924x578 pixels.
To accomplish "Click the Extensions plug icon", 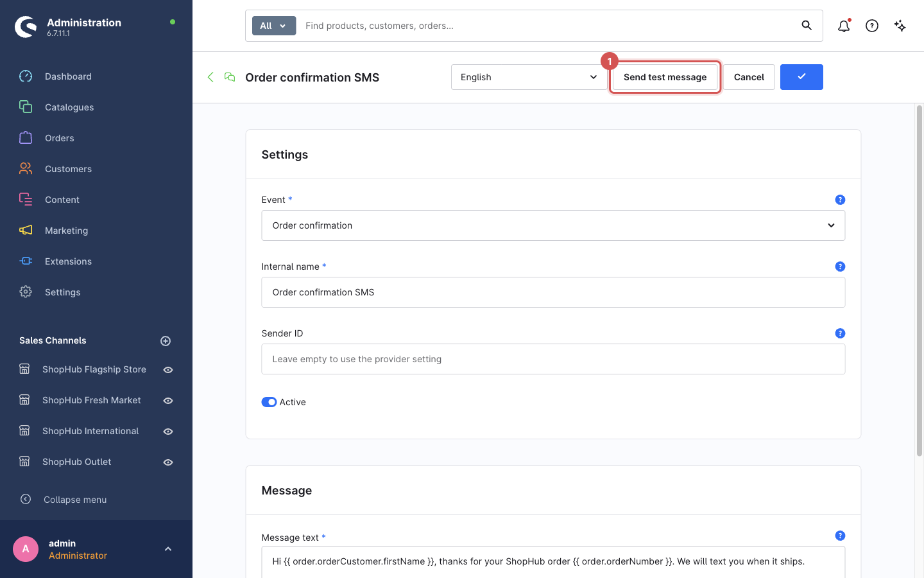I will click(x=26, y=261).
